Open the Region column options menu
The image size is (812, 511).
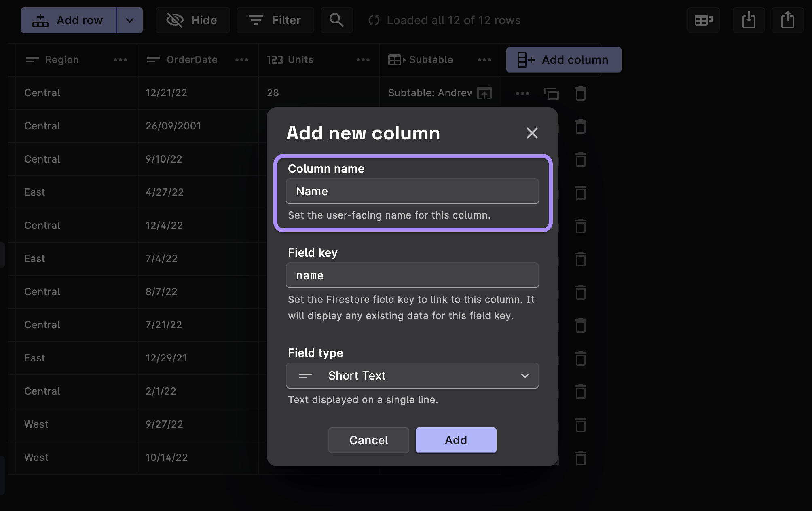pyautogui.click(x=120, y=60)
